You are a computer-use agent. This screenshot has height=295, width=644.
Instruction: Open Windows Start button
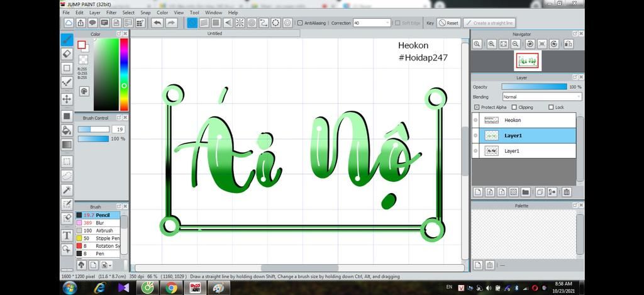[x=69, y=288]
